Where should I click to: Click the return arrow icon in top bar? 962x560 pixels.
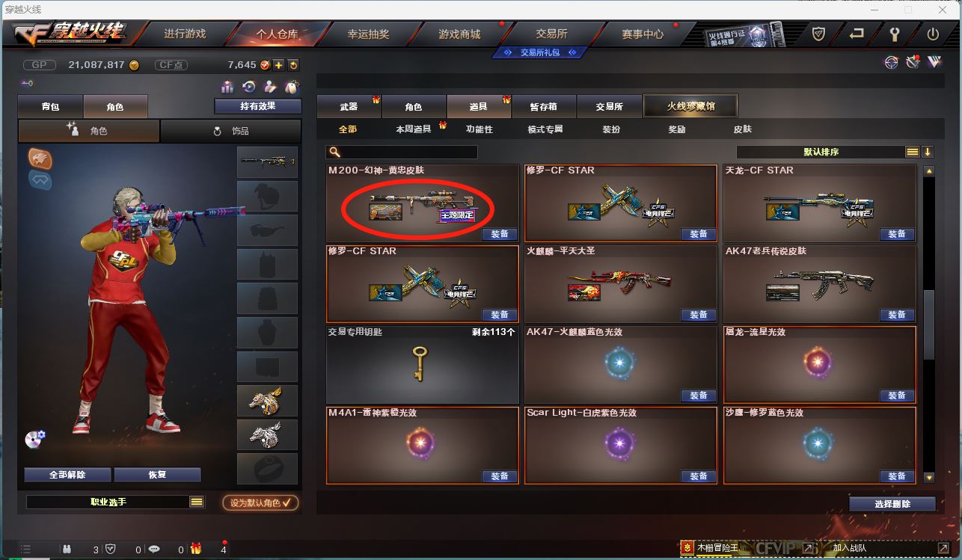[857, 34]
